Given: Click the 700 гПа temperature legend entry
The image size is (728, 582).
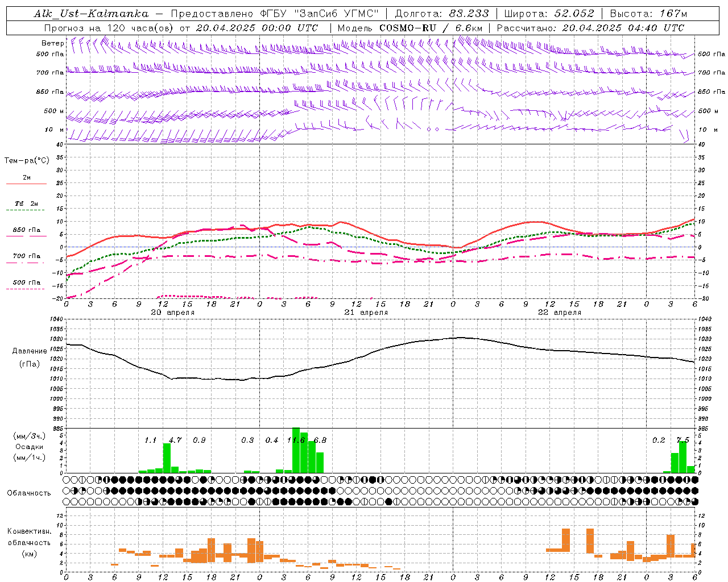Looking at the screenshot, I should [x=27, y=256].
